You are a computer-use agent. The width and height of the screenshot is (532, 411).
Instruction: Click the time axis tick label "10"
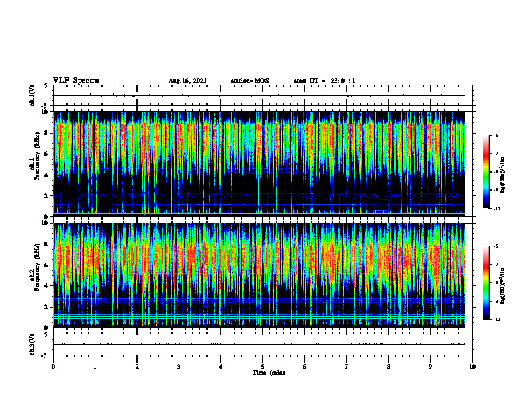(x=472, y=367)
